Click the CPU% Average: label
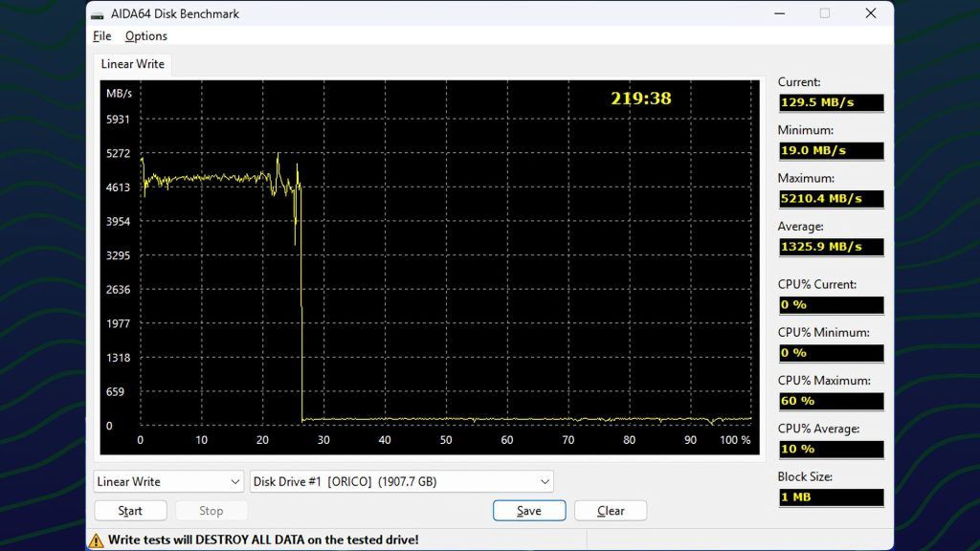 818,429
